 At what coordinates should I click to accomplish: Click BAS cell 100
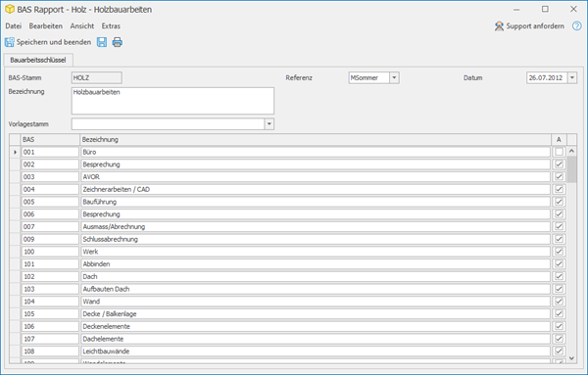(50, 252)
